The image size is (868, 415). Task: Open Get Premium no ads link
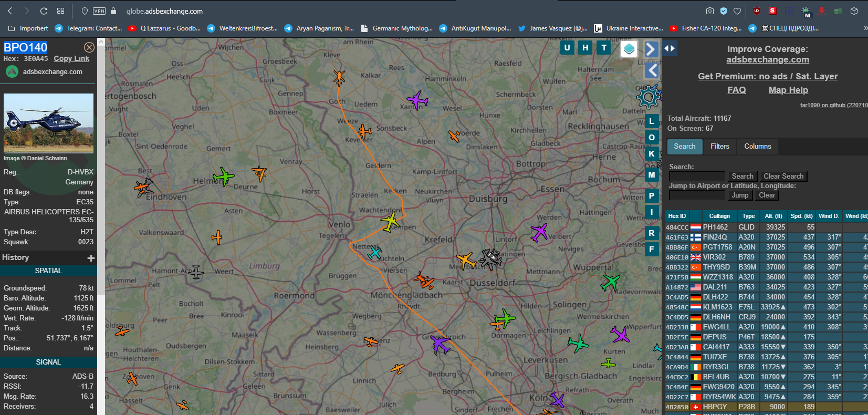[x=768, y=77]
